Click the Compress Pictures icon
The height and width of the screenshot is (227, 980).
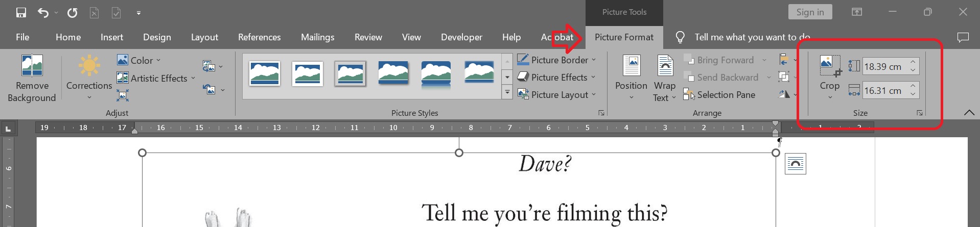tap(123, 95)
